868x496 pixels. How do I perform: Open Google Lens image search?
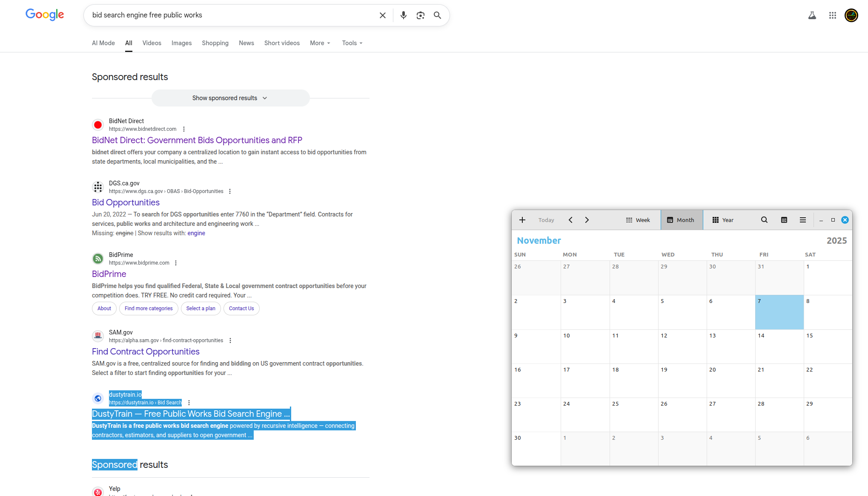[x=420, y=15]
